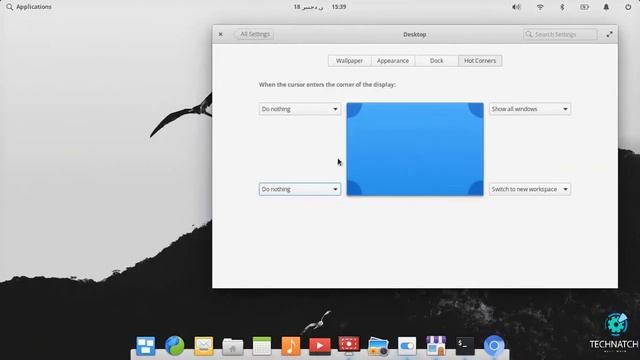Maximize the Desktop settings window

pyautogui.click(x=609, y=34)
